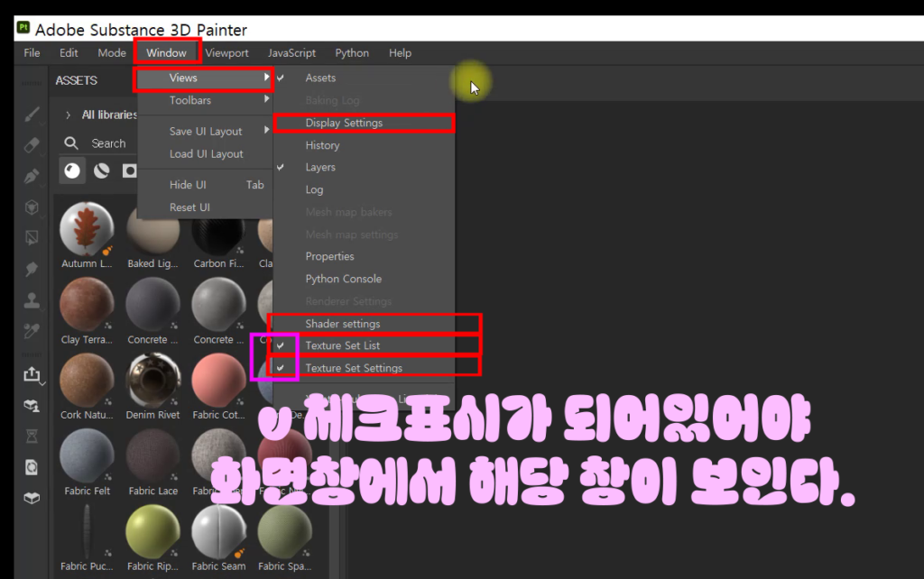The image size is (924, 579).
Task: Click Hide UI menu entry
Action: (x=205, y=185)
